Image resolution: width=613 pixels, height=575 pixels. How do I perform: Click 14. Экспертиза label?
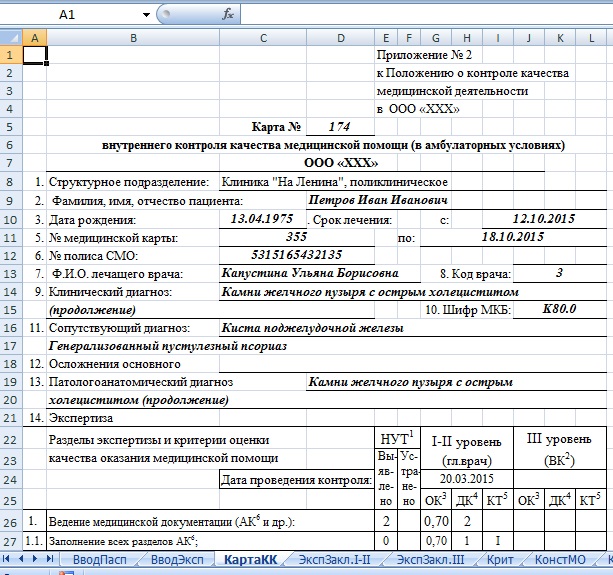point(71,418)
